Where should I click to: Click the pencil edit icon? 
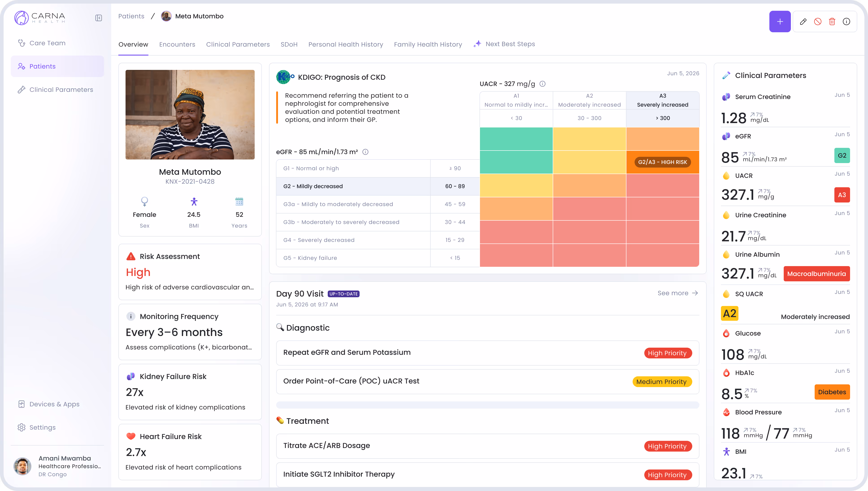coord(803,22)
